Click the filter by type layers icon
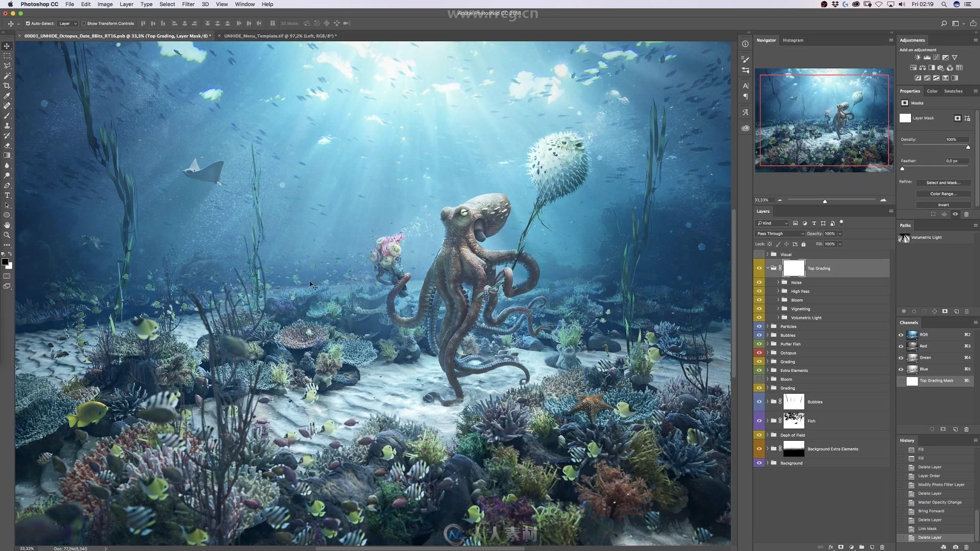The image size is (980, 551). click(x=814, y=223)
